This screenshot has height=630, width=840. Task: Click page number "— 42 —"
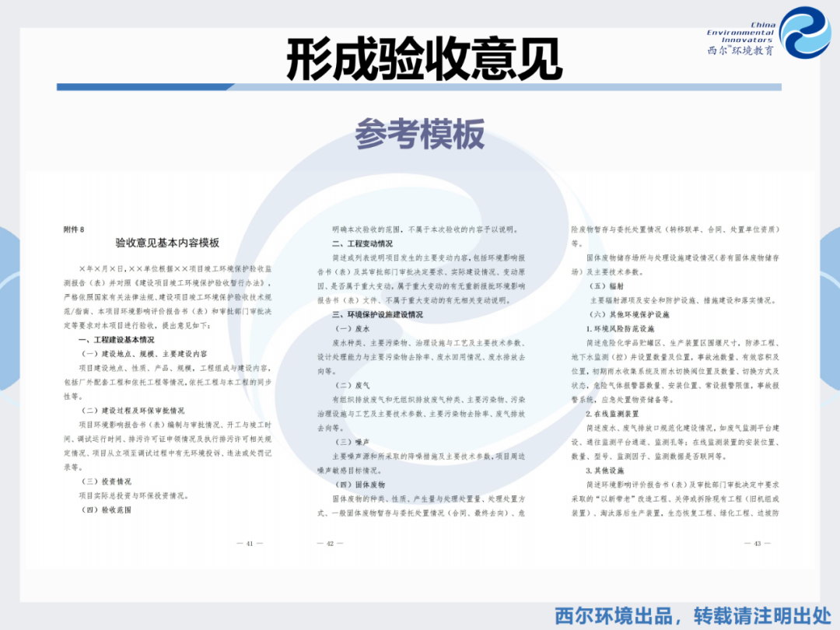coord(330,543)
